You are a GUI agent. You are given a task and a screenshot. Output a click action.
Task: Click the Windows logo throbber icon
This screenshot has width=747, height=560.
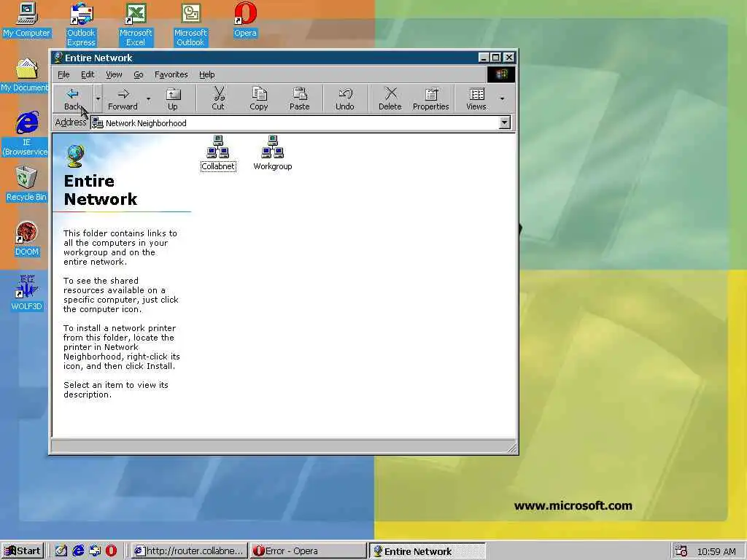[500, 74]
